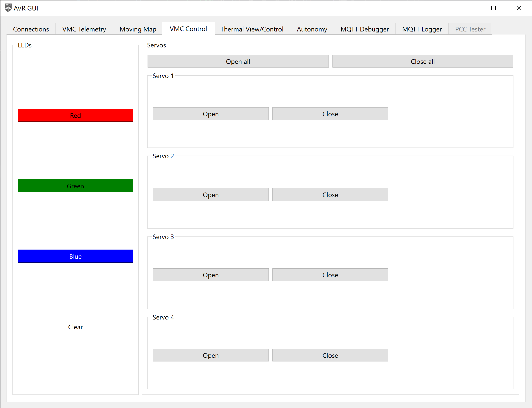Select the Connections tab
Screen dimensions: 532x408
pos(31,29)
